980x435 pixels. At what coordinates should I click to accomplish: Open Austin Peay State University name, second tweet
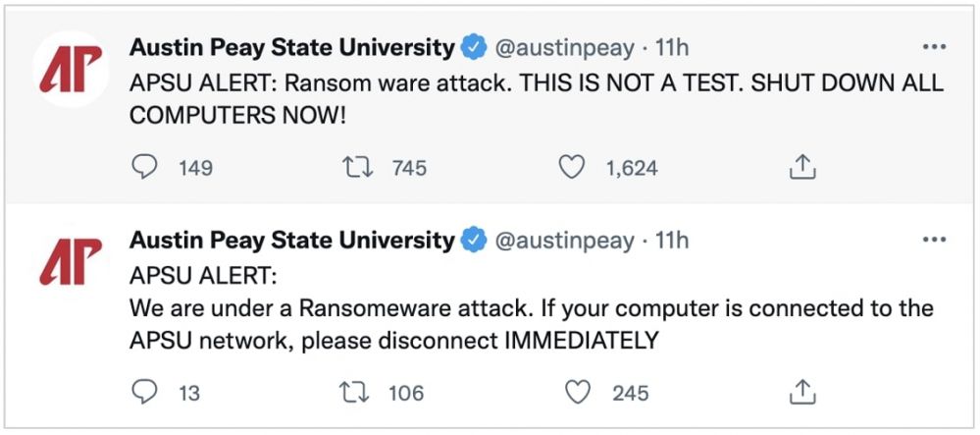point(291,240)
